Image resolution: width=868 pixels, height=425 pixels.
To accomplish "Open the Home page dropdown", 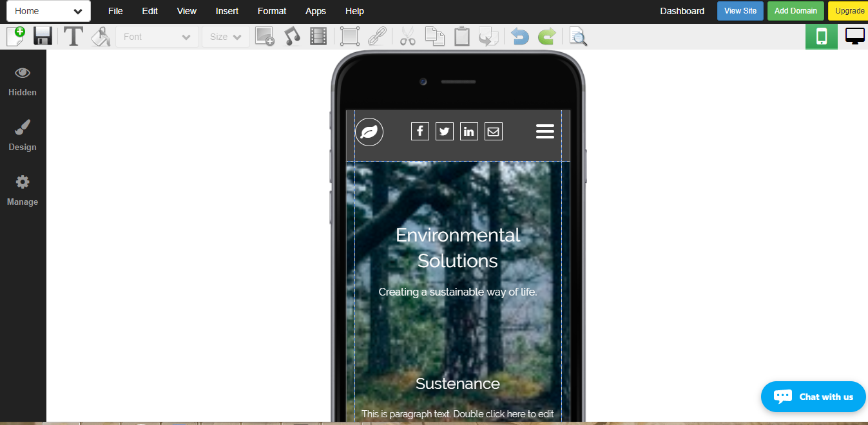I will pos(48,11).
